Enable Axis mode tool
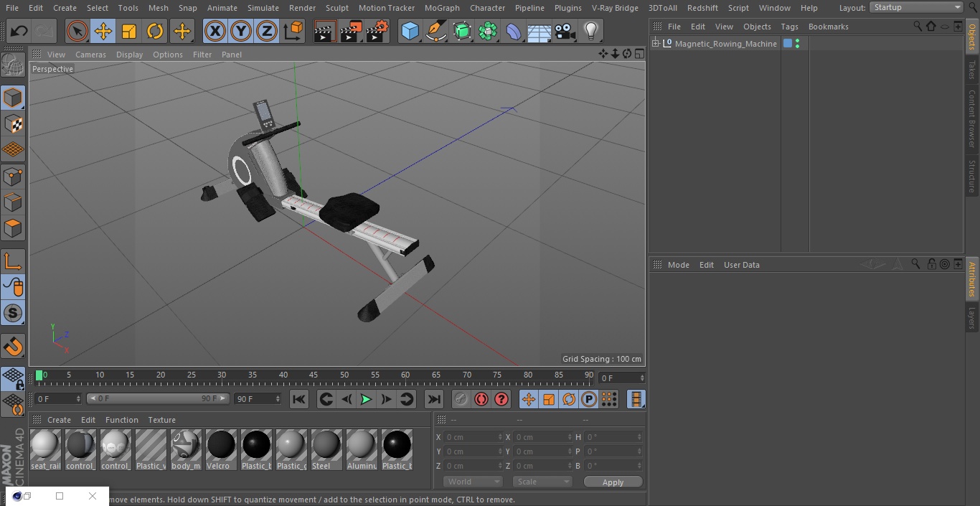 click(13, 261)
